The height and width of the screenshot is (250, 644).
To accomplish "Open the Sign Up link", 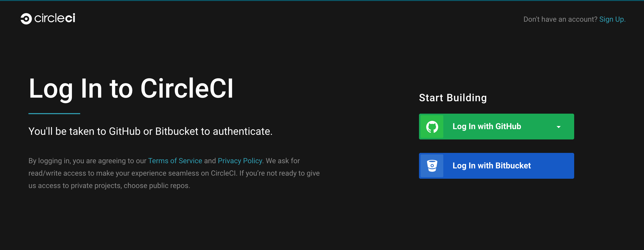I will point(612,19).
